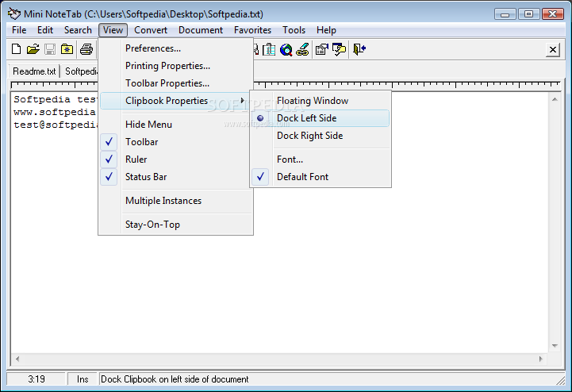Switch to the Readme.txt tab

[34, 71]
